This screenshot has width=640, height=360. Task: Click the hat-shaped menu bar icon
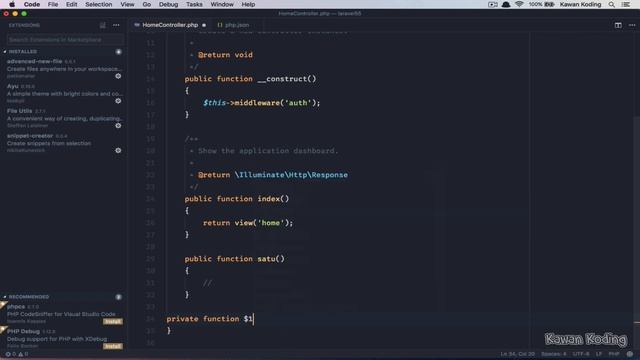pyautogui.click(x=506, y=4)
